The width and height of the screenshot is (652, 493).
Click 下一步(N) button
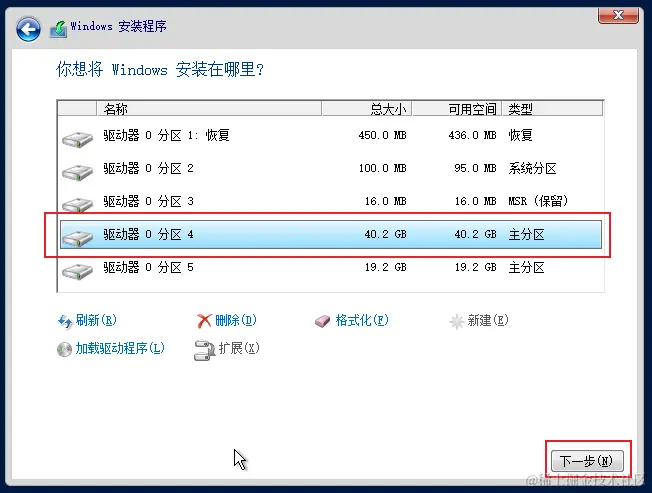(x=587, y=461)
